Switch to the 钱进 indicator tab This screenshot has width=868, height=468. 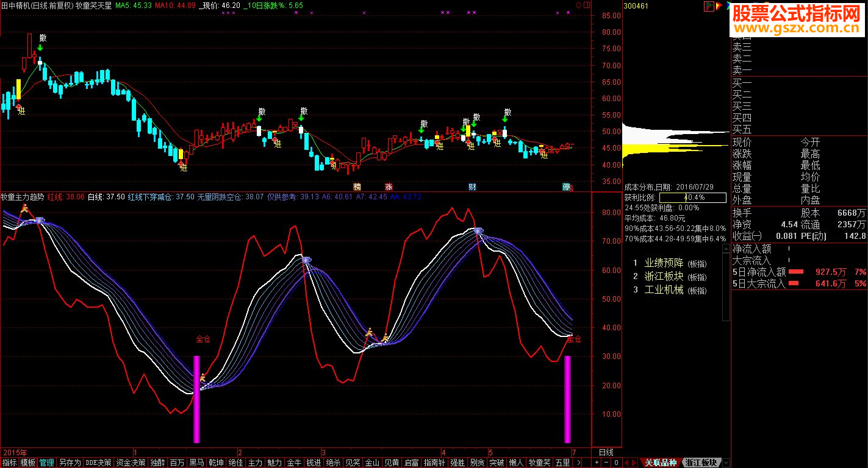(314, 463)
